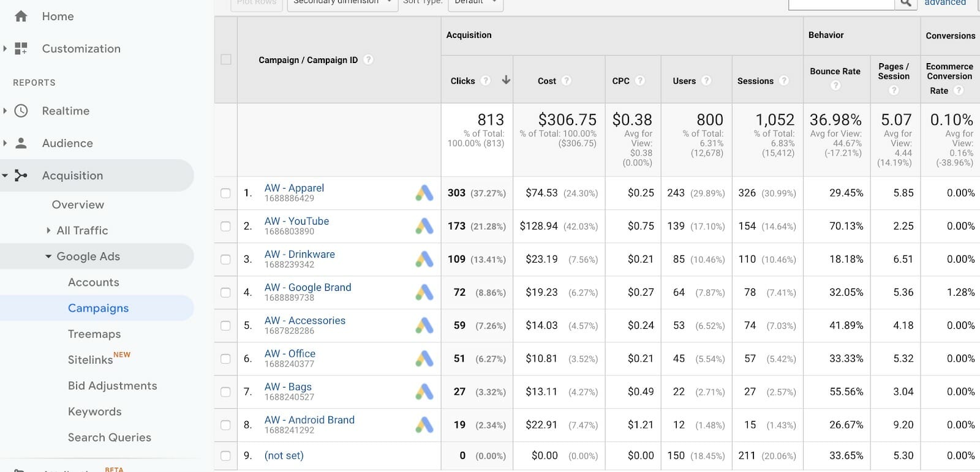Check the box for AW - Android Brand row
The height and width of the screenshot is (472, 980).
pos(226,425)
